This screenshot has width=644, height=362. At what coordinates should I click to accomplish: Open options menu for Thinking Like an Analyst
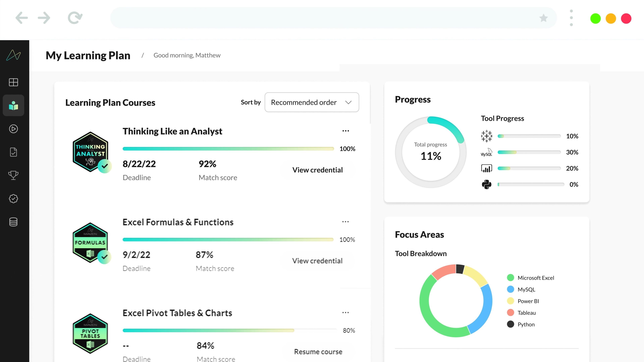coord(345,131)
